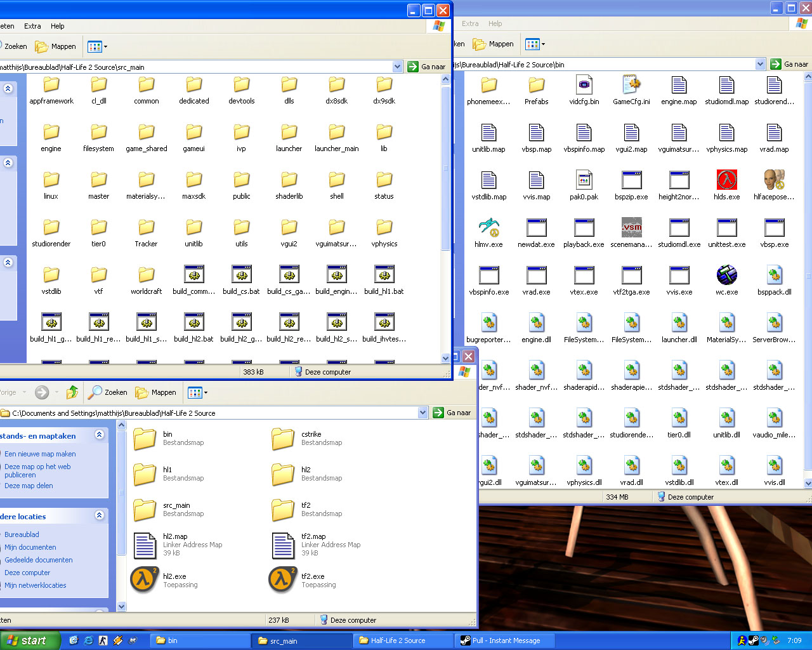Open the Extra menu in src_main window
The width and height of the screenshot is (812, 650).
click(x=32, y=26)
